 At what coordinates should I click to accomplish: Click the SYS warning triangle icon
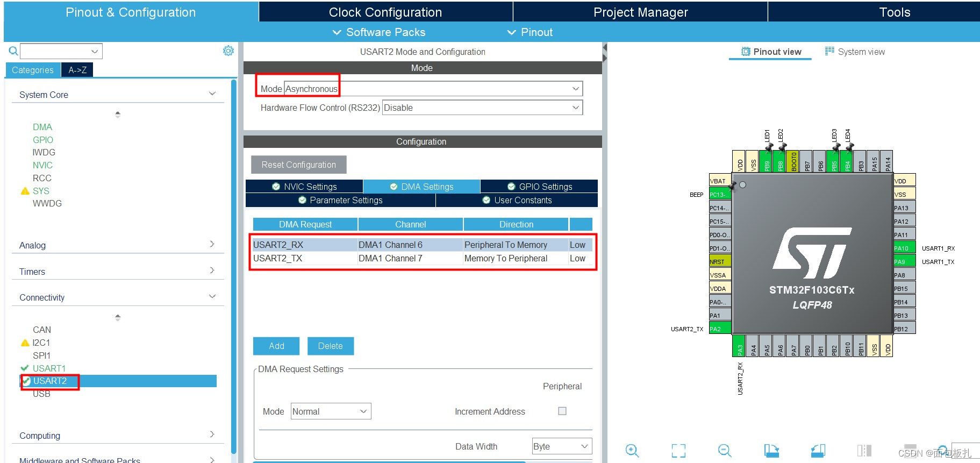(25, 191)
